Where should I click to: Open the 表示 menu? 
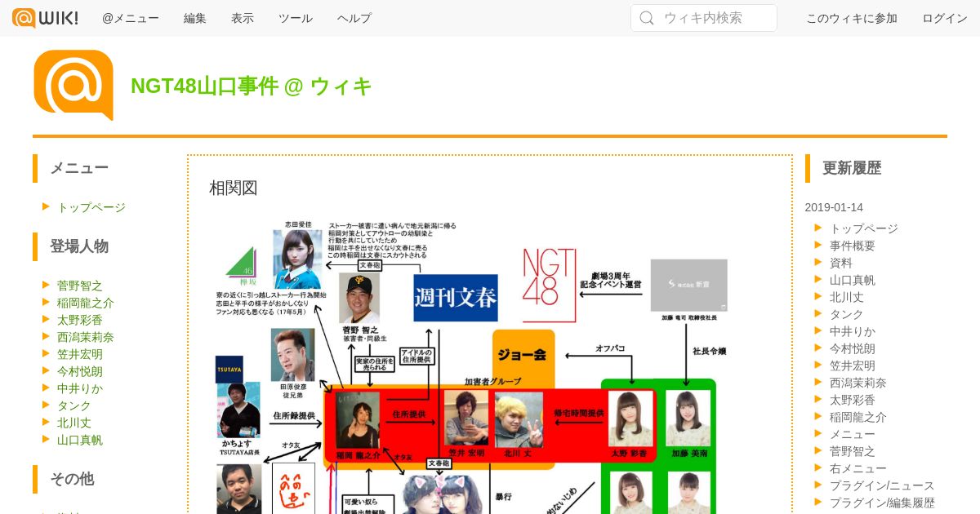(x=243, y=18)
